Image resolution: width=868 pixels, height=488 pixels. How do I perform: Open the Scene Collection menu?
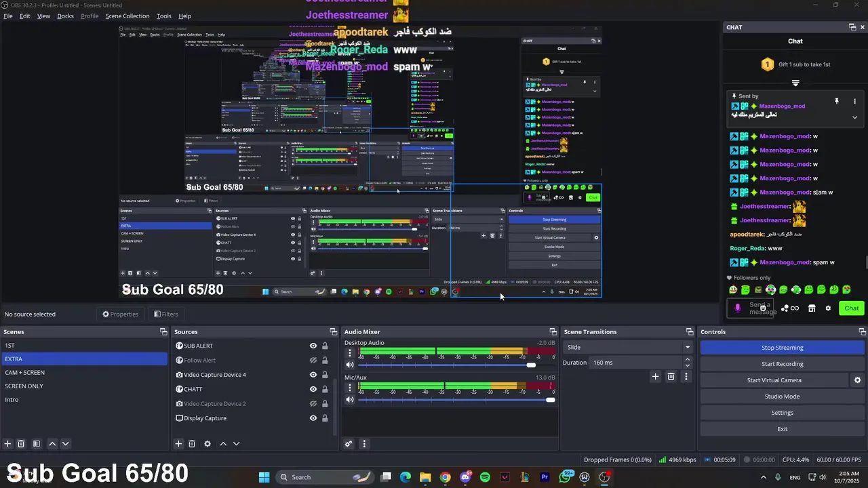[127, 16]
